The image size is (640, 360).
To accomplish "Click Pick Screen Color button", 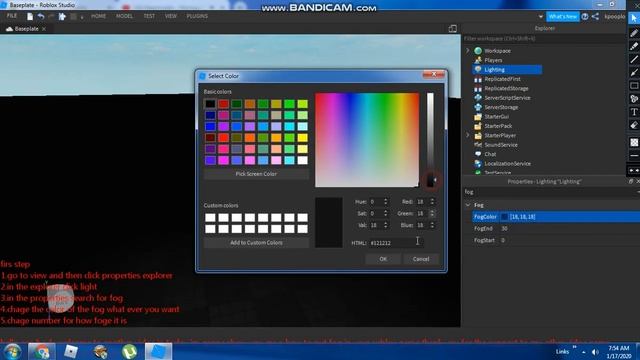I will [x=256, y=174].
